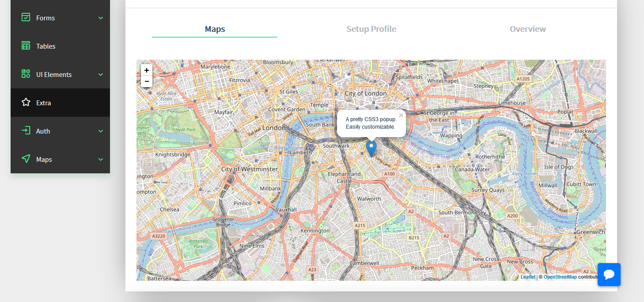Click the 'Lambeth' map label

click(301, 153)
